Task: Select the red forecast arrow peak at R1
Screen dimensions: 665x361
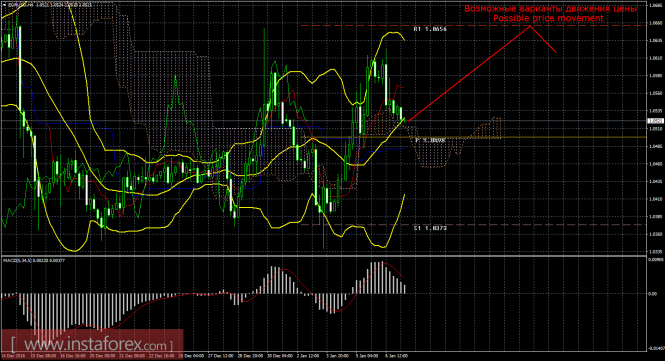Action: (x=530, y=26)
